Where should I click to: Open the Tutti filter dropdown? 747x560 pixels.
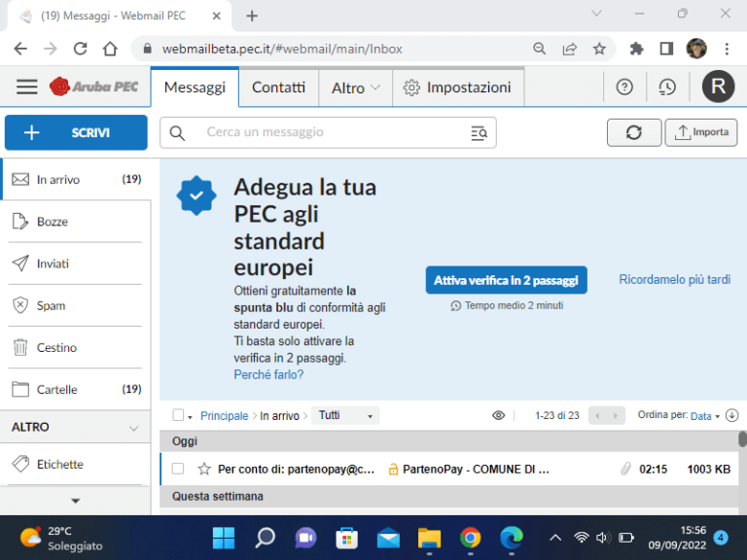tap(345, 415)
